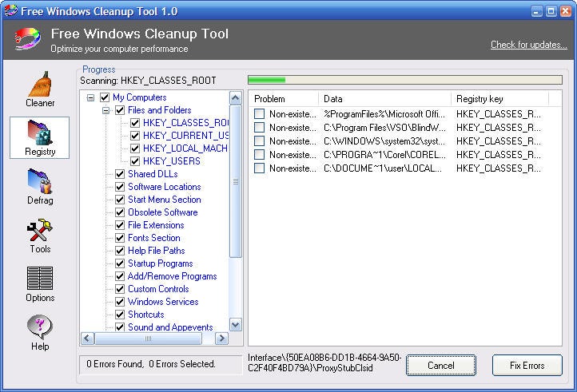Image resolution: width=577 pixels, height=392 pixels.
Task: Cancel the registry scan
Action: pos(441,365)
